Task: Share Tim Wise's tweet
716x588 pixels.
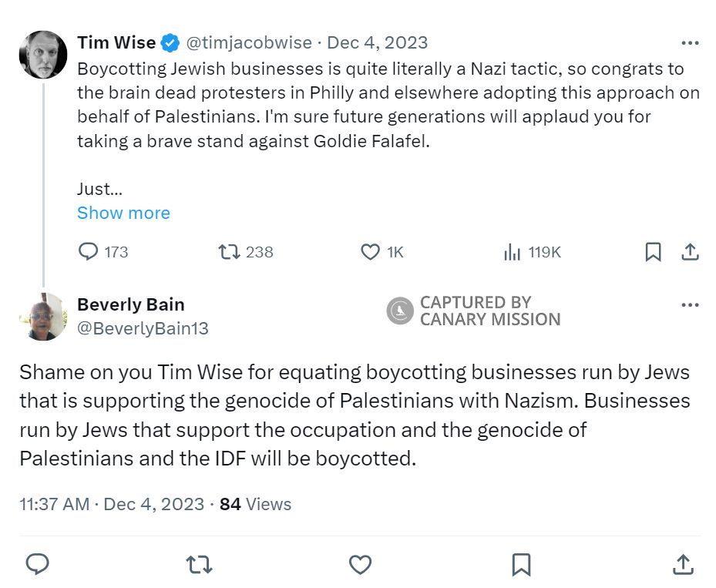Action: coord(690,251)
